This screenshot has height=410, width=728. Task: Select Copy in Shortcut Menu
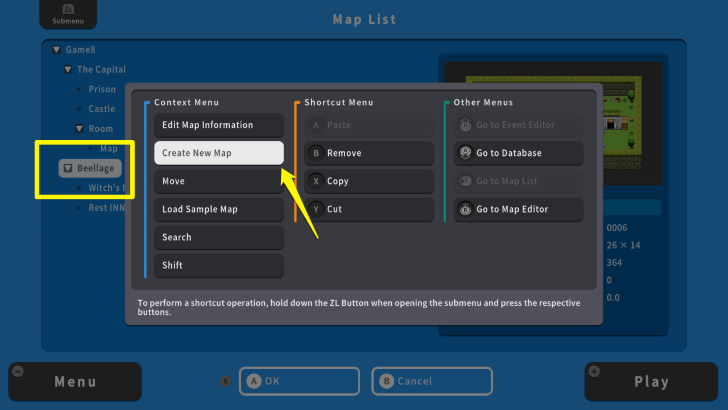point(369,181)
